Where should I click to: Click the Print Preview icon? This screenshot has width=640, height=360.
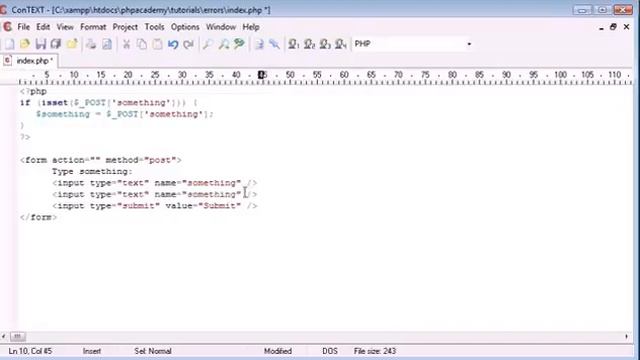(107, 44)
